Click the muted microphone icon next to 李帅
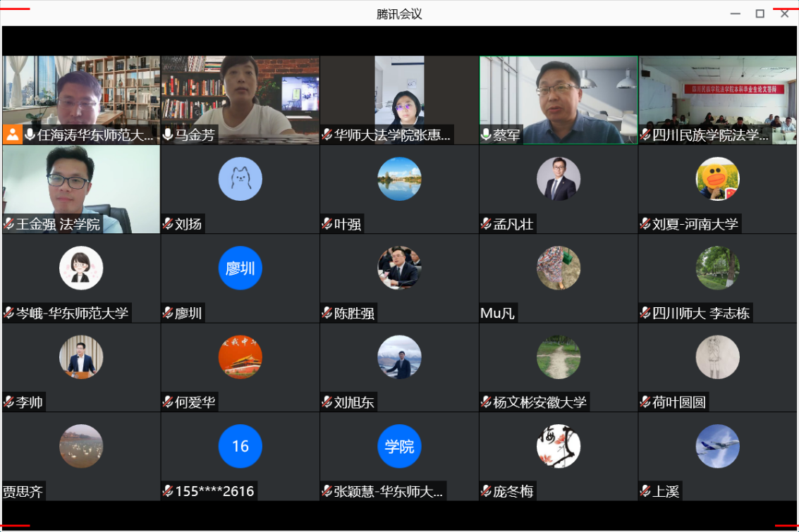The image size is (799, 532). pyautogui.click(x=9, y=402)
